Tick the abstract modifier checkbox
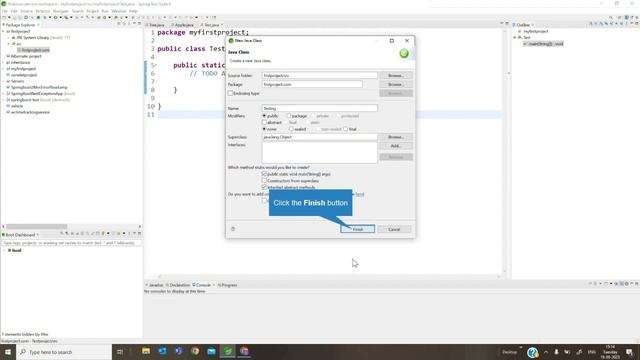640x360 pixels. pyautogui.click(x=264, y=122)
